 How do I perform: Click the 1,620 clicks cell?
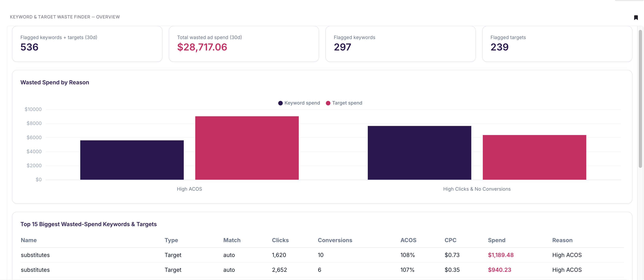pyautogui.click(x=279, y=255)
